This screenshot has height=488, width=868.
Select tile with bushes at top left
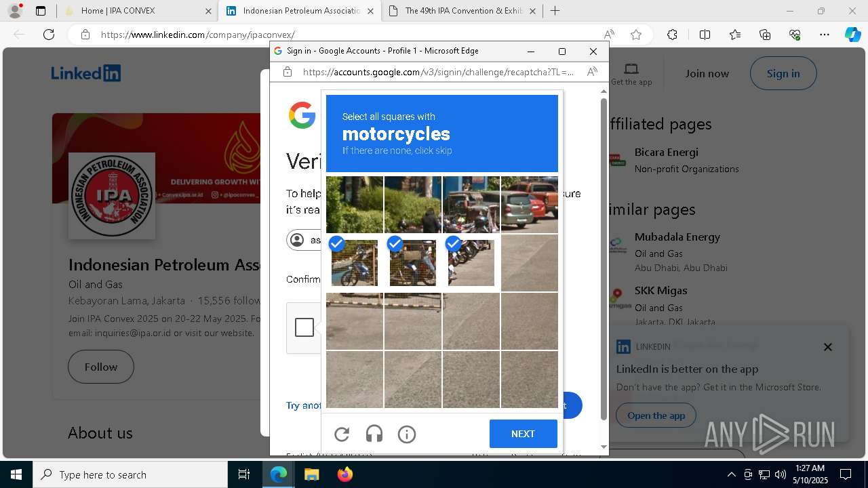[355, 205]
